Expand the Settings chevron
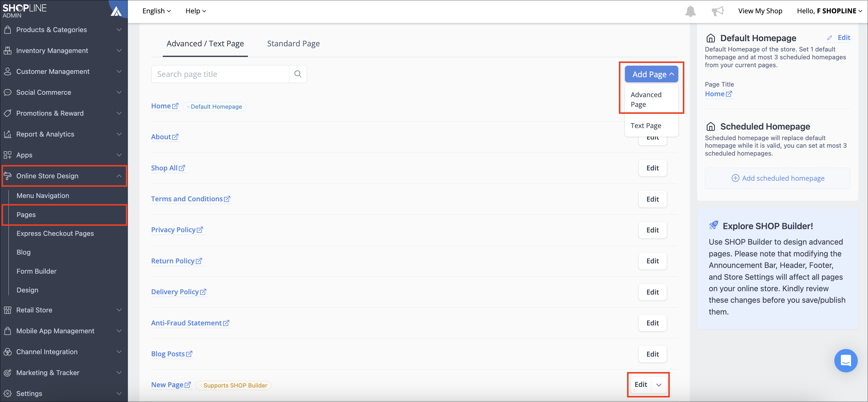Screen dimensions: 868x402 (x=119, y=394)
